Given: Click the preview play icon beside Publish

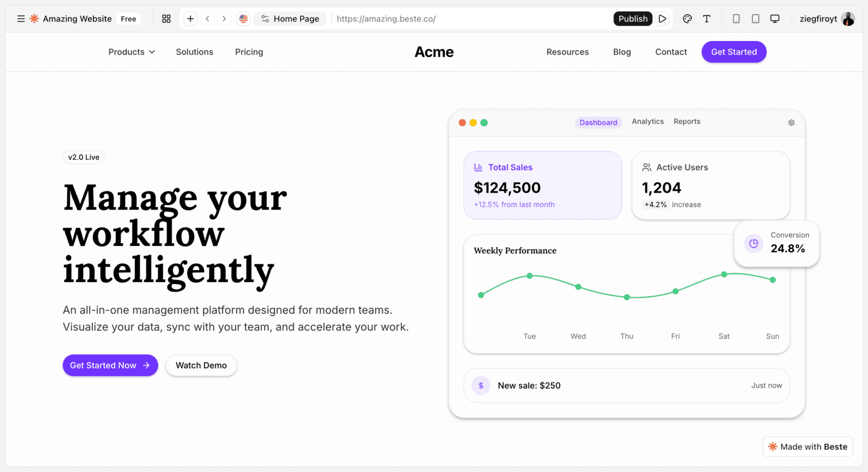Looking at the screenshot, I should coord(663,19).
